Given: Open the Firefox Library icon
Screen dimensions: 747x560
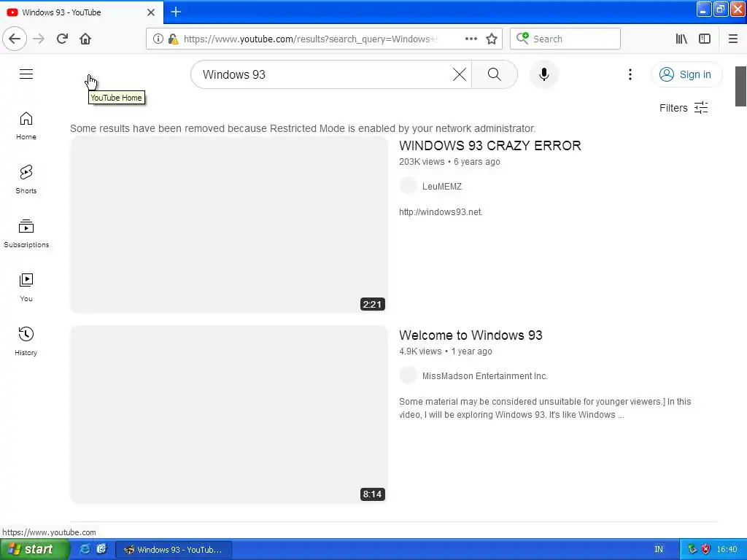Looking at the screenshot, I should pos(681,39).
